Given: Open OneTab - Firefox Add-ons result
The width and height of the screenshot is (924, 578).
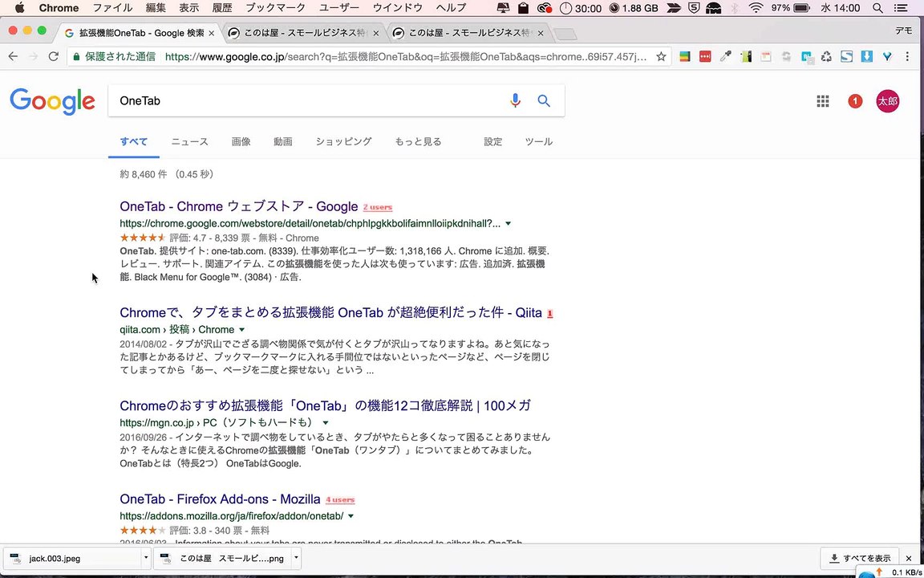Looking at the screenshot, I should click(220, 499).
